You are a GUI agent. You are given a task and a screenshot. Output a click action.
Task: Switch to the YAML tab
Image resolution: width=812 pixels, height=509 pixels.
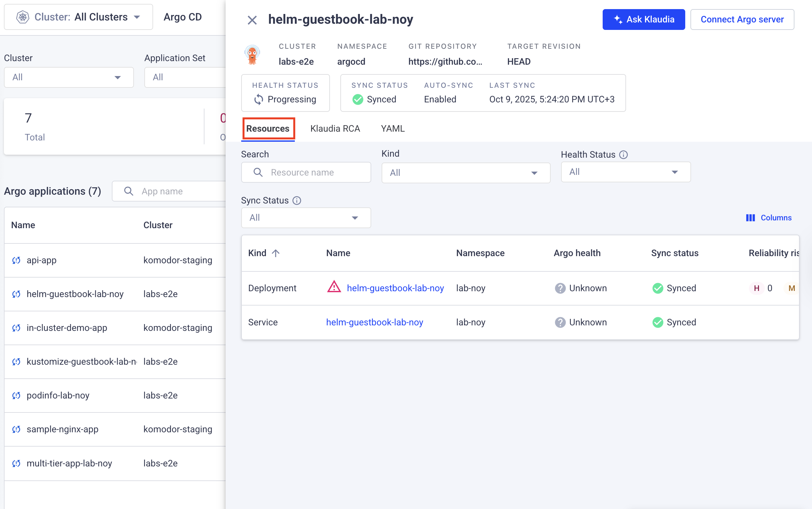click(393, 129)
